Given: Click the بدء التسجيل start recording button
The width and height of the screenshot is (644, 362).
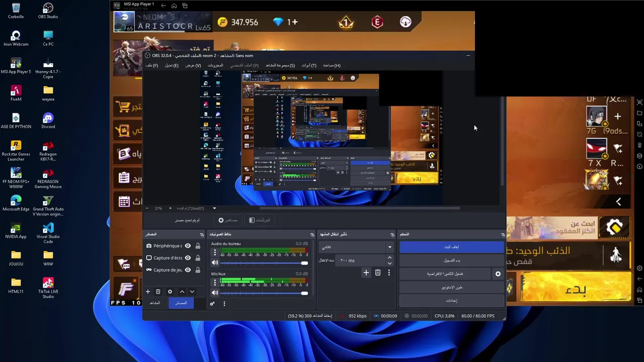Looking at the screenshot, I should pyautogui.click(x=451, y=260).
